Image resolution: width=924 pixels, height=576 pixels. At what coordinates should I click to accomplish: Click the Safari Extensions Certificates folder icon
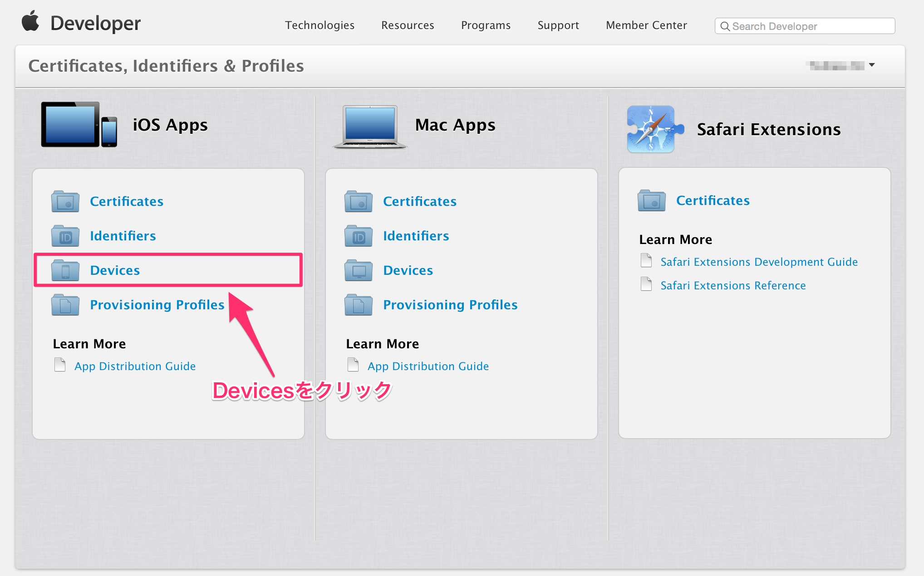pyautogui.click(x=652, y=200)
